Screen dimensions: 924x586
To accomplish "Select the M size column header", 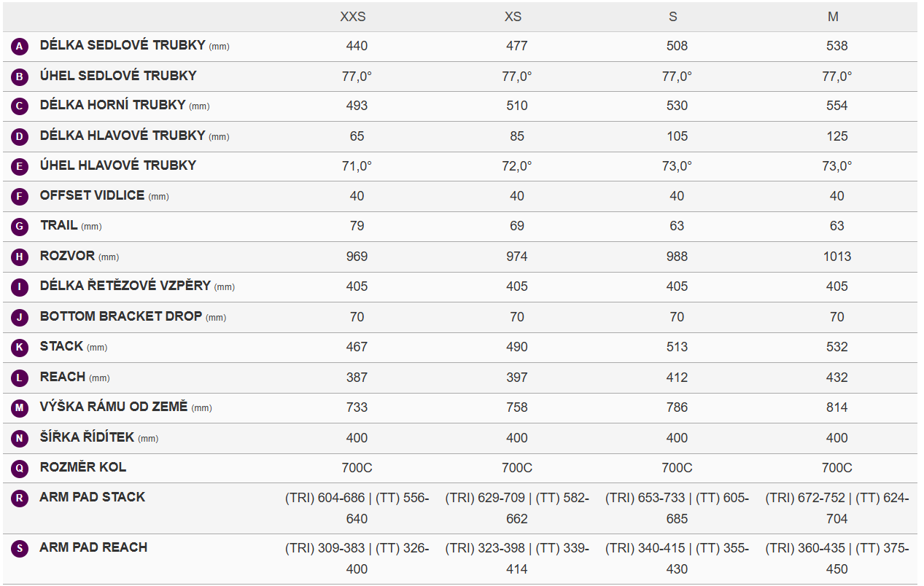I will [x=833, y=17].
